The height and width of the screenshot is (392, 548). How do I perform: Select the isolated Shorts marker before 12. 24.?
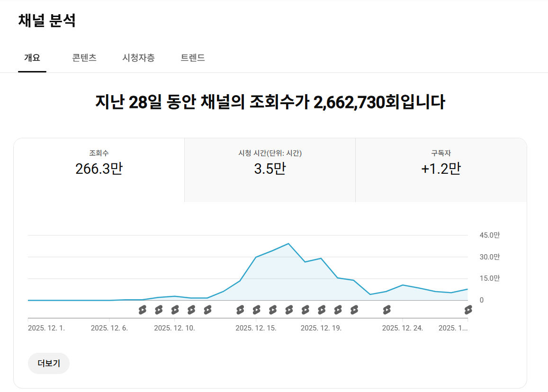point(386,310)
